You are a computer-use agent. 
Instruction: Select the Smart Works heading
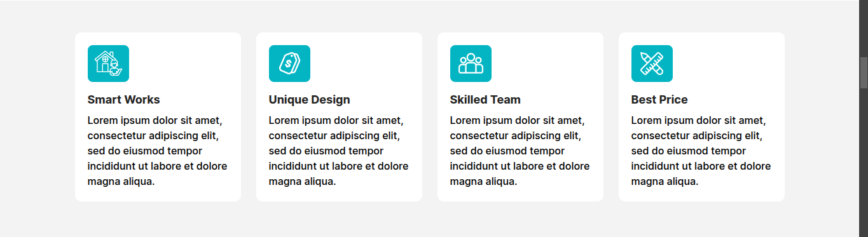tap(123, 100)
